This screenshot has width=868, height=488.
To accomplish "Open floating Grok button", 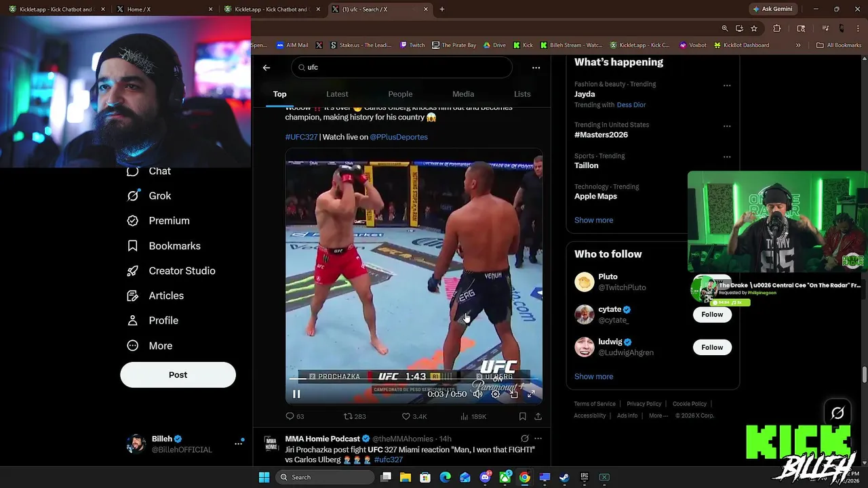I will point(837,413).
